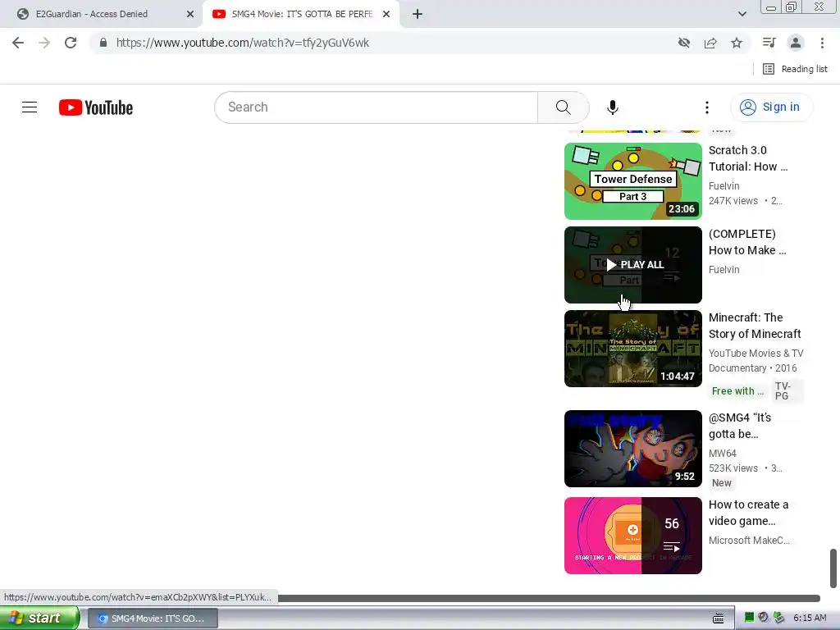This screenshot has width=840, height=630.
Task: Open 56-video Microsoft MakeCode playlist thumbnail
Action: (x=632, y=535)
